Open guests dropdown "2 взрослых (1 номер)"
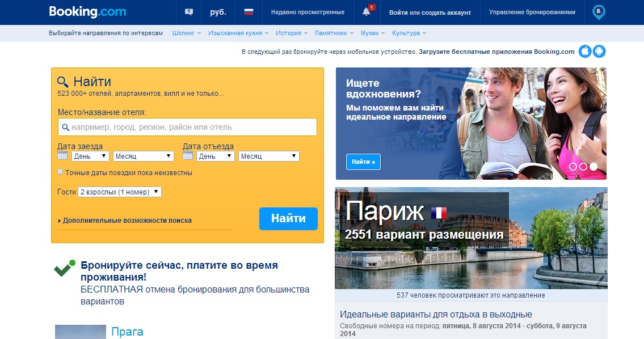Viewport: 644px width, 339px height. click(x=120, y=192)
